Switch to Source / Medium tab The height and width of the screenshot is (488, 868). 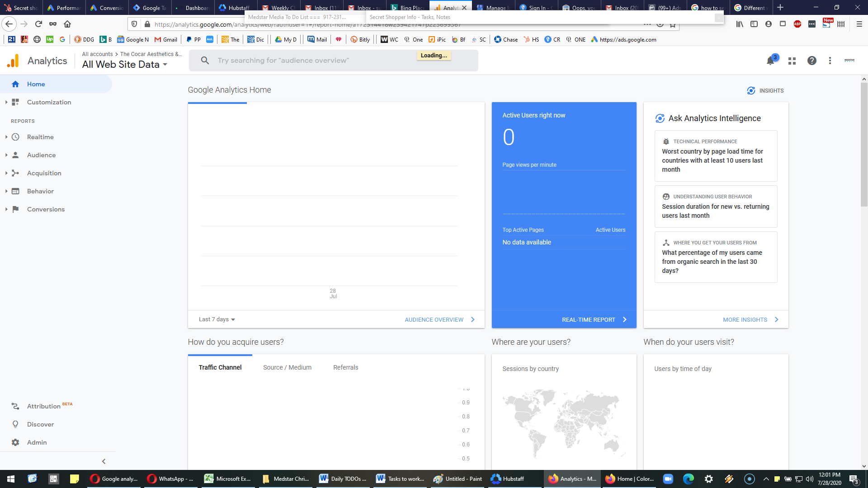(287, 367)
